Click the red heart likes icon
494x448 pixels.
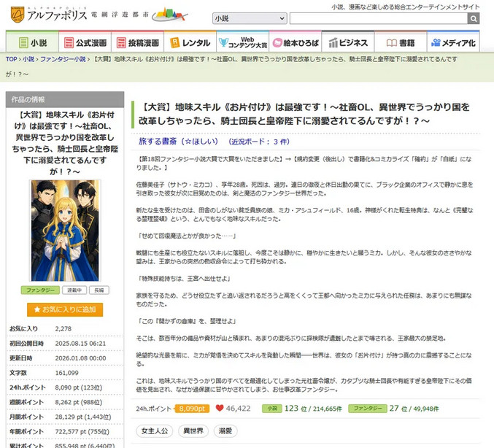[219, 409]
